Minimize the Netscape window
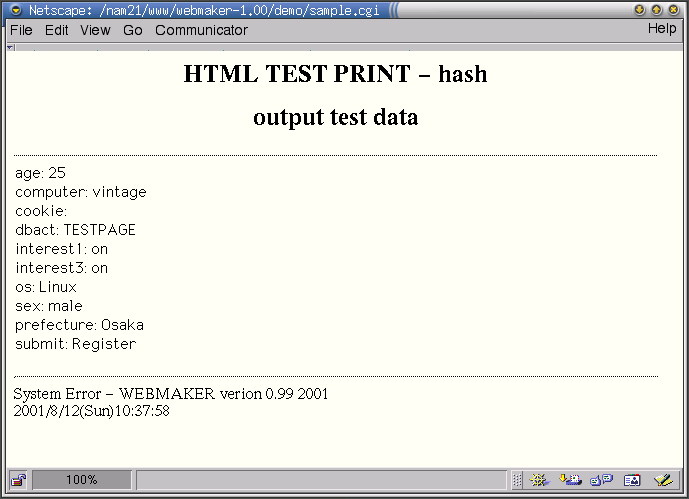The height and width of the screenshot is (499, 689). [640, 9]
